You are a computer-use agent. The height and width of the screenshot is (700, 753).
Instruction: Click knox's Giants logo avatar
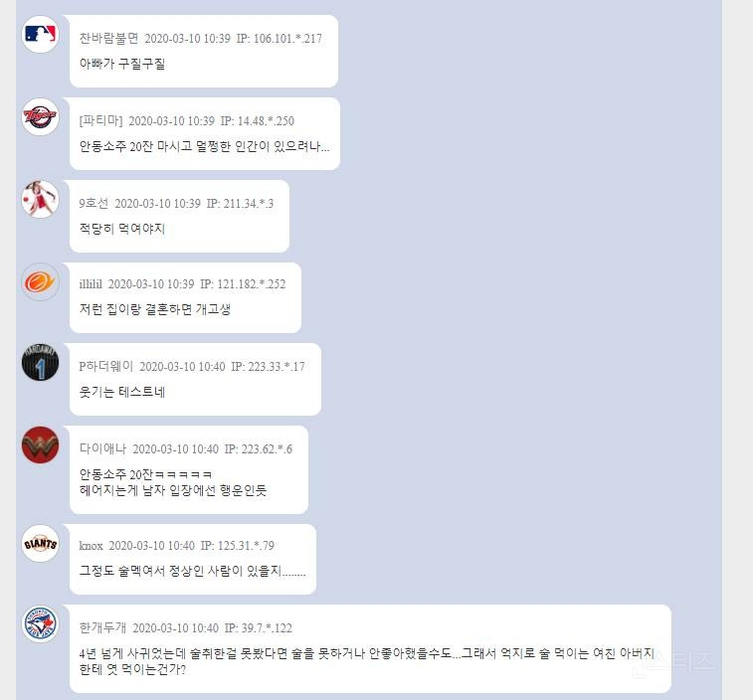pyautogui.click(x=41, y=544)
